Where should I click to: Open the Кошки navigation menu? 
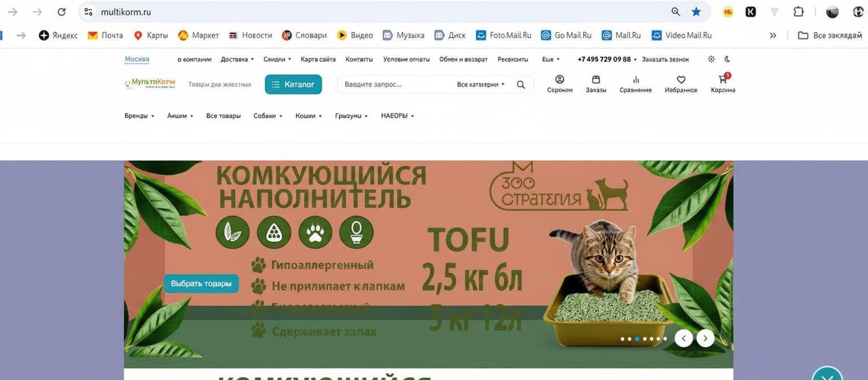[x=309, y=116]
